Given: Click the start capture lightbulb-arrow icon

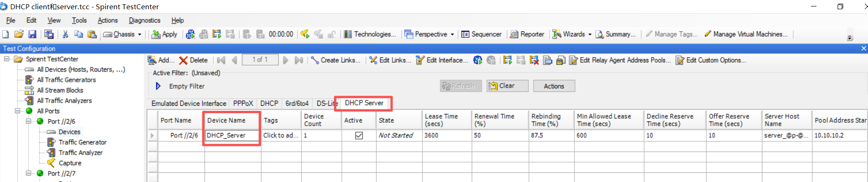Looking at the screenshot, I should pos(305,34).
